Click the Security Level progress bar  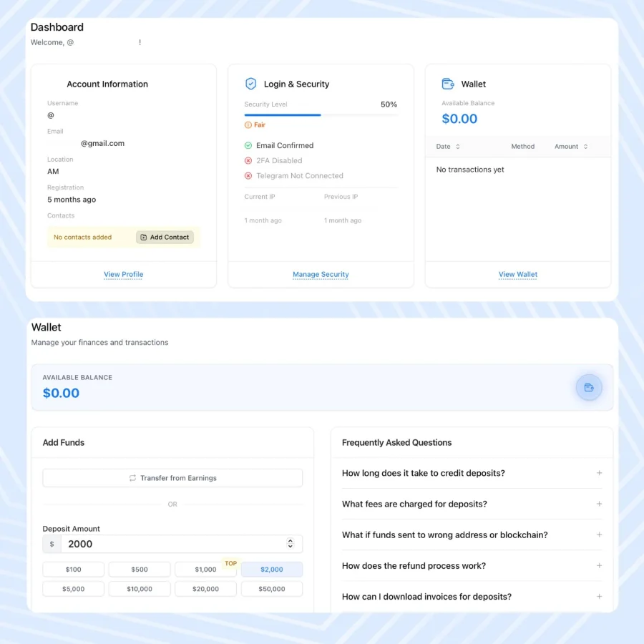coord(321,113)
